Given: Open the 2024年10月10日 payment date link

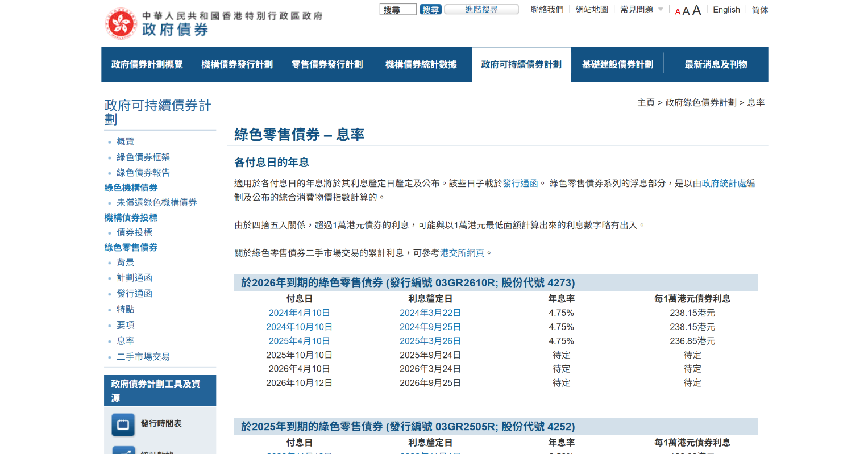Looking at the screenshot, I should tap(299, 327).
